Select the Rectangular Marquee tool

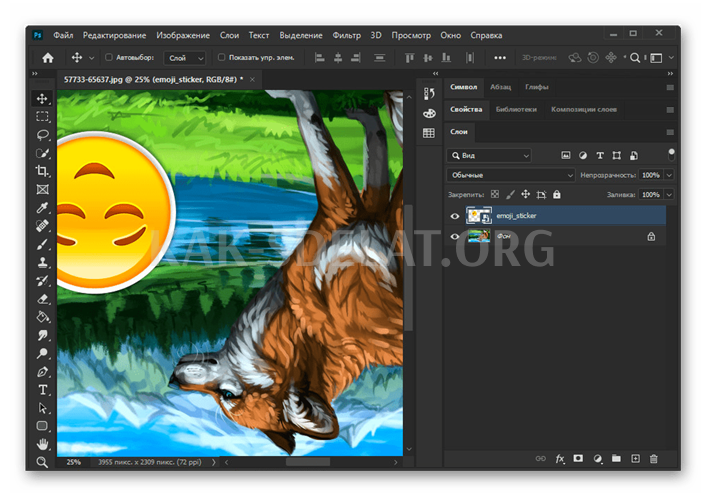tap(42, 117)
